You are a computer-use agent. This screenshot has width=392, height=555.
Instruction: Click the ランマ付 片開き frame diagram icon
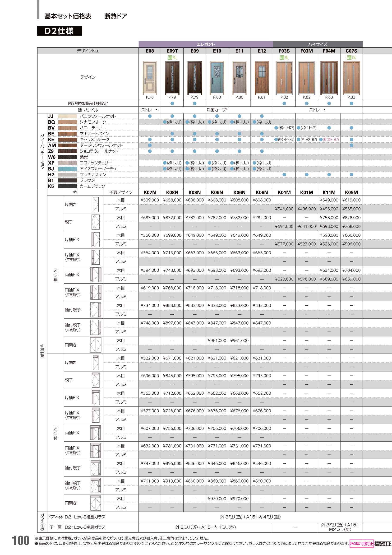96,363
